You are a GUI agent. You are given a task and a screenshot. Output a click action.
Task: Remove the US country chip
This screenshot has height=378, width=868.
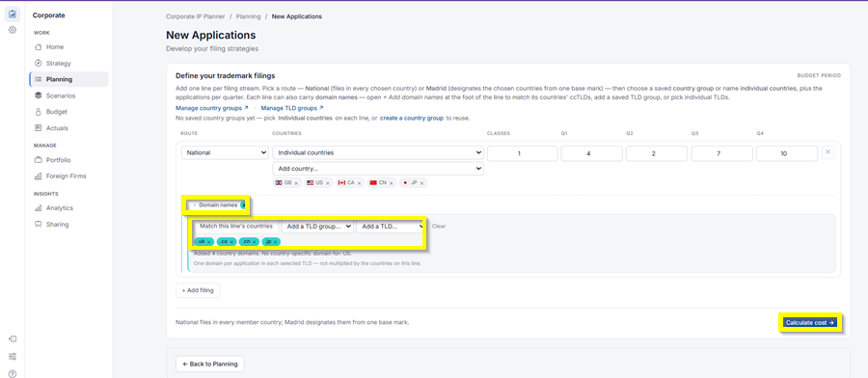tap(328, 183)
